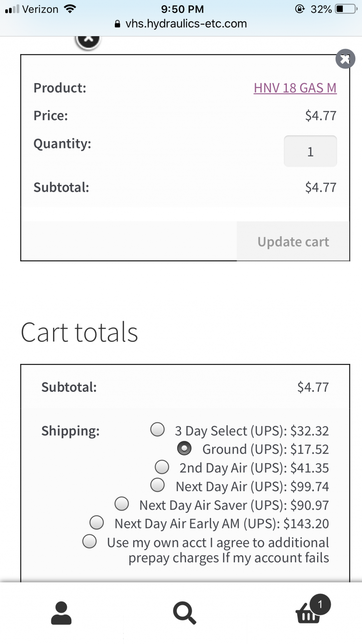Tap the padlock icon in address bar
The image size is (362, 644).
tap(118, 24)
